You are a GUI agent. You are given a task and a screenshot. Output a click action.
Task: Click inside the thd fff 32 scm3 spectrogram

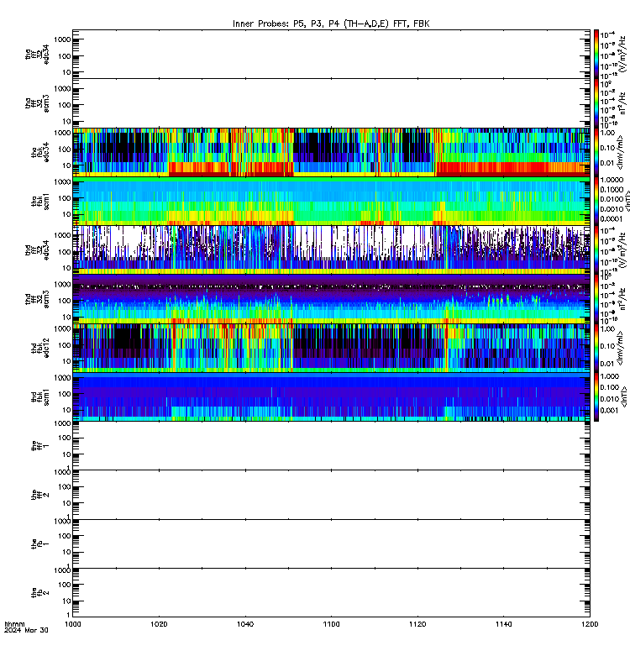tap(331, 299)
